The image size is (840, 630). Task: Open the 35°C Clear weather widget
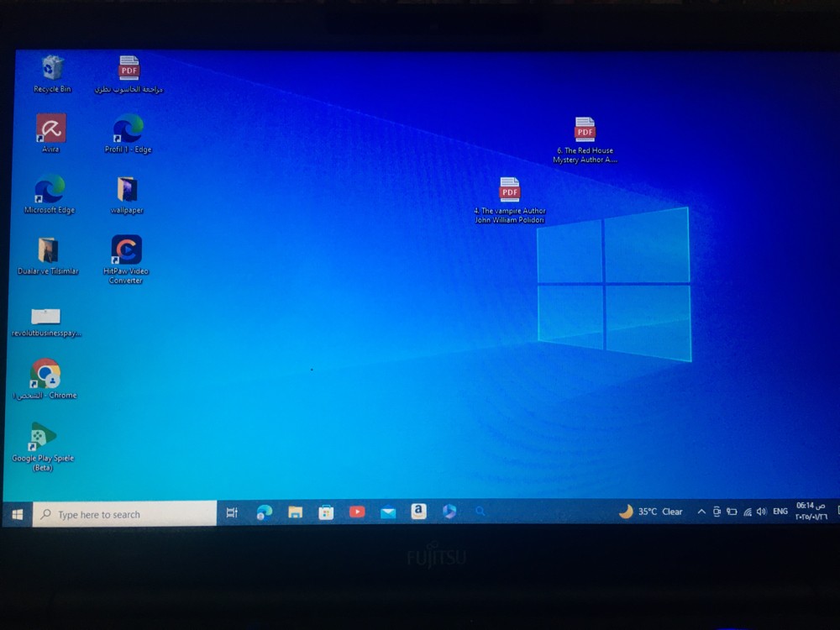coord(651,512)
